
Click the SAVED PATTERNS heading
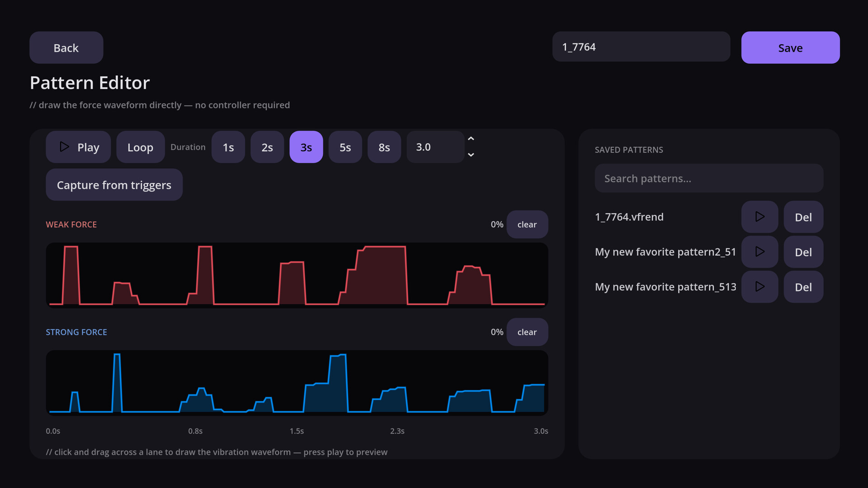point(629,150)
